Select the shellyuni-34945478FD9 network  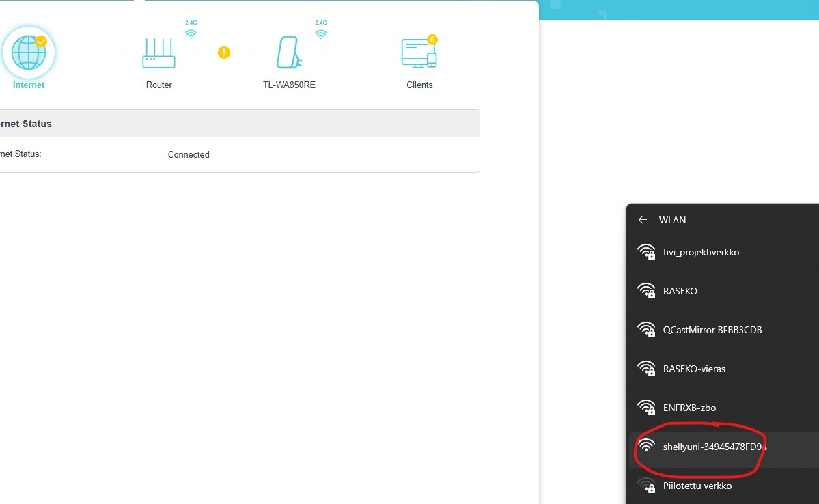click(724, 447)
